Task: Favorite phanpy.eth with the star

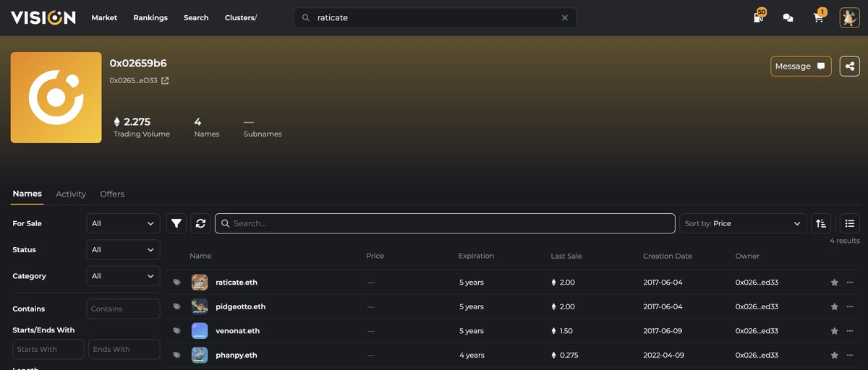Action: tap(835, 355)
